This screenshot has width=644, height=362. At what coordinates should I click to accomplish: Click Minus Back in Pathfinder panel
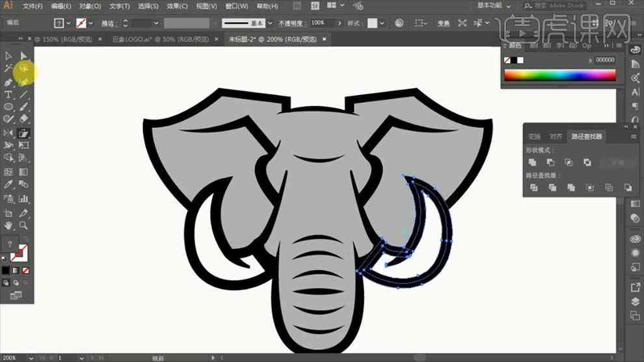pos(628,188)
